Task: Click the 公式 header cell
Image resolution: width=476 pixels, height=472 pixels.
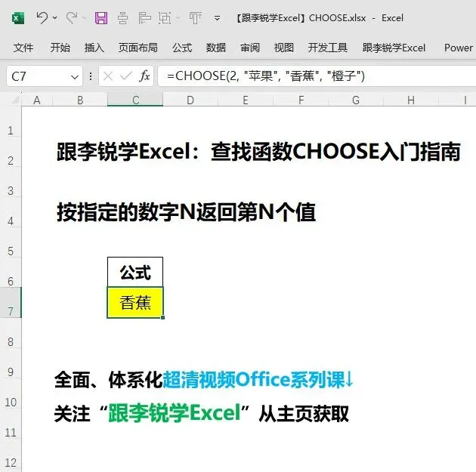Action: pos(135,272)
